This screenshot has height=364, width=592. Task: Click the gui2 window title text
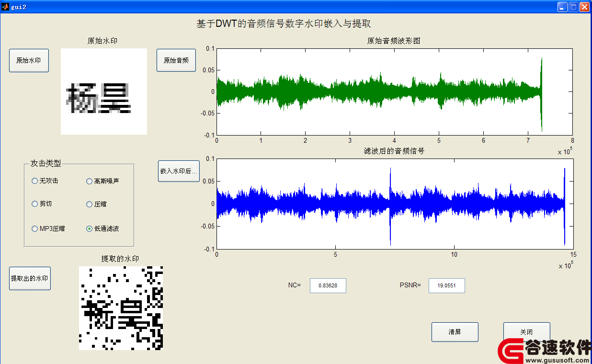tap(19, 7)
